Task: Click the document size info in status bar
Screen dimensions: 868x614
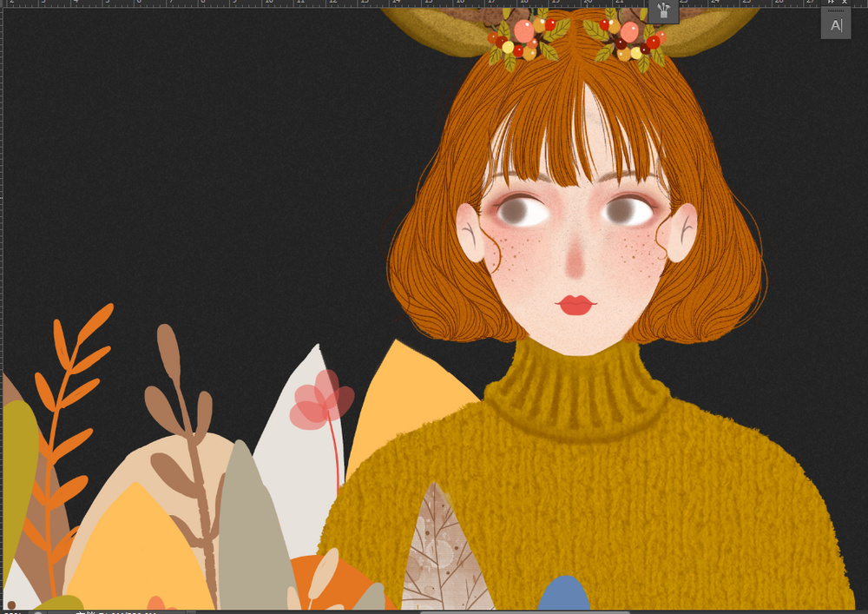Action: tap(115, 612)
